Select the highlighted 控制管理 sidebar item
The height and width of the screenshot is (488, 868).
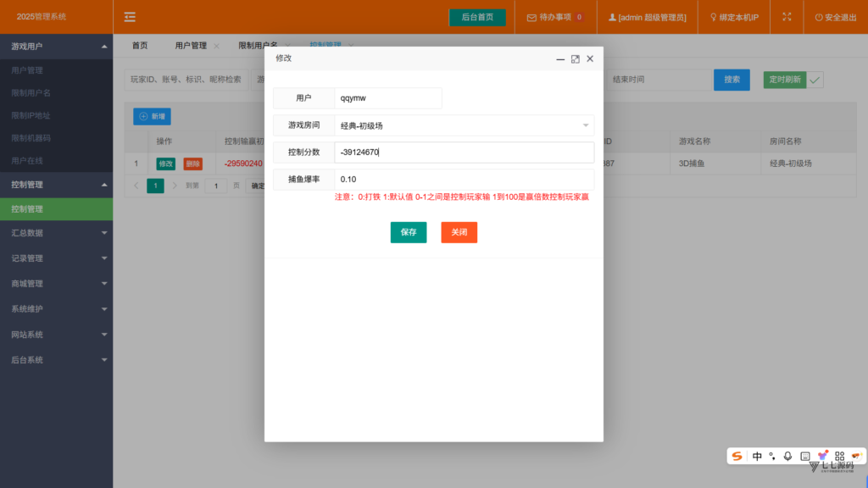tap(57, 209)
